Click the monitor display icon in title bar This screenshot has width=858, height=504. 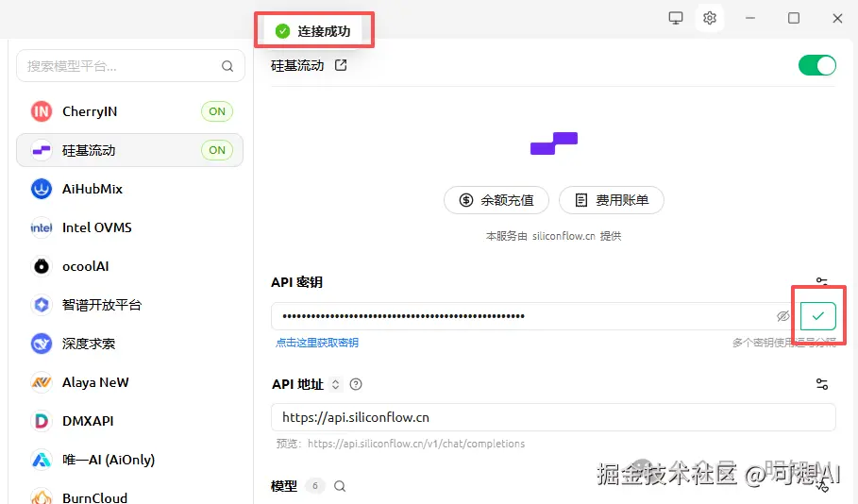(x=676, y=18)
